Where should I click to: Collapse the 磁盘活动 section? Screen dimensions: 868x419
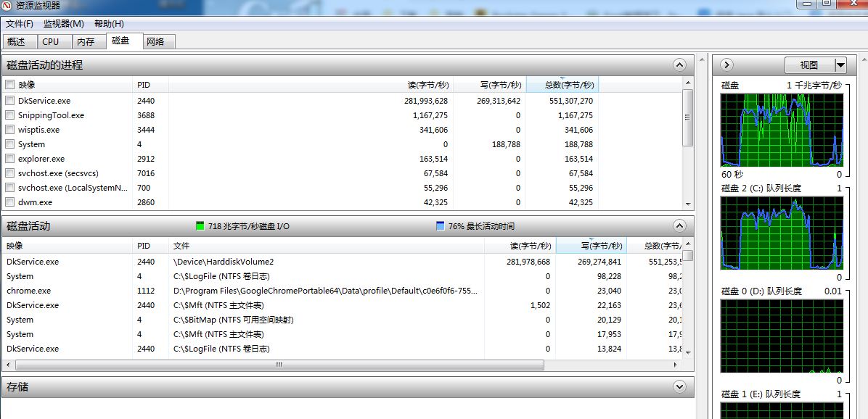(679, 226)
